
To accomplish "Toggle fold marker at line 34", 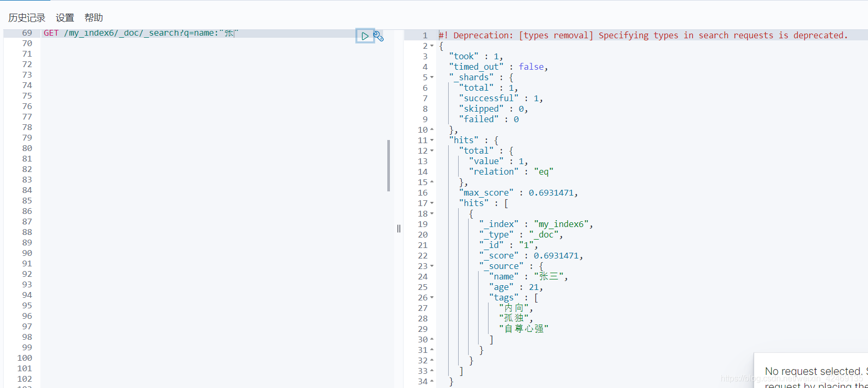I will coord(432,381).
